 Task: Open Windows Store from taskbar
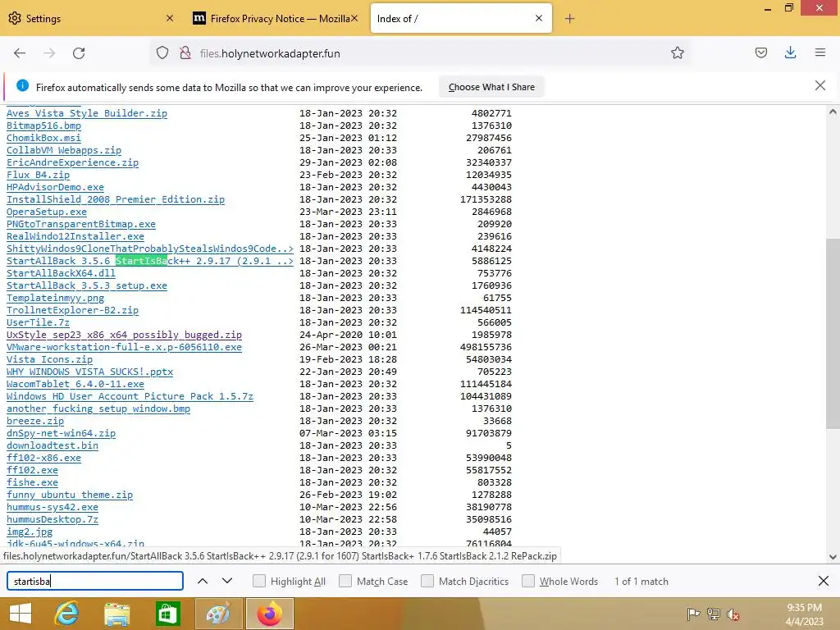pos(167,614)
